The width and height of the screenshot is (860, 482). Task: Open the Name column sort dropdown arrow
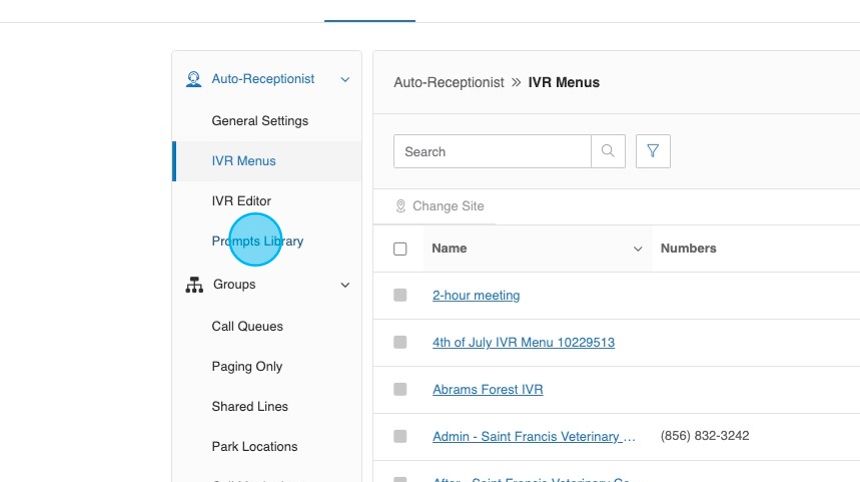(638, 249)
